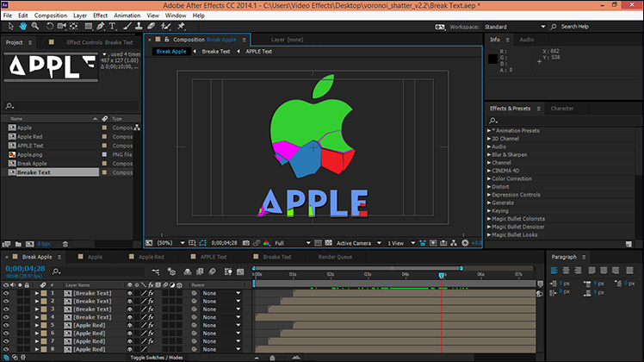Image resolution: width=644 pixels, height=362 pixels.
Task: Select the Eraser tool
Action: pyautogui.click(x=152, y=27)
